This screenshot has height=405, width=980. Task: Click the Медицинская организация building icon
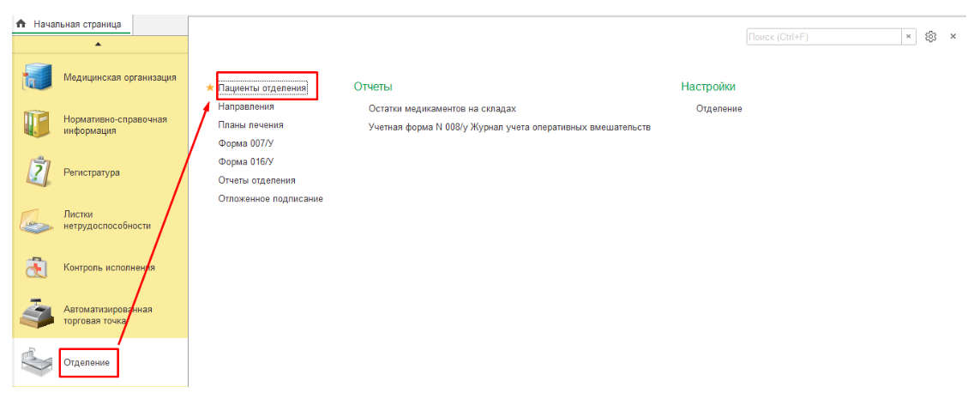[37, 79]
